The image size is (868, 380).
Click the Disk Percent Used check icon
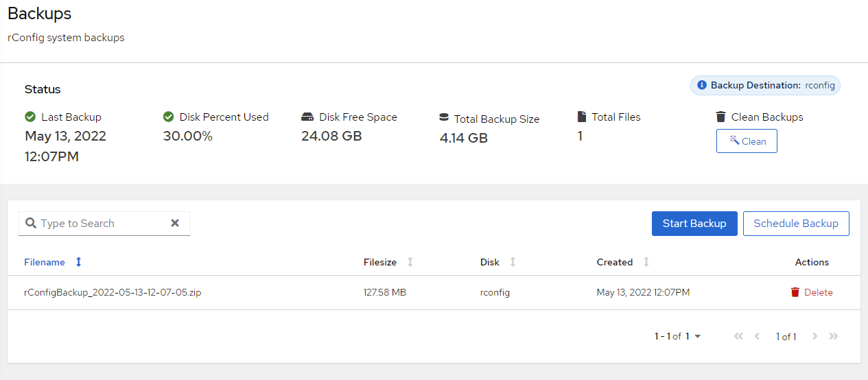pyautogui.click(x=169, y=117)
